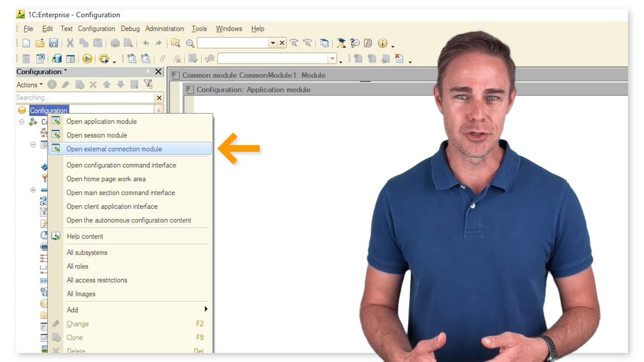Open the Syntax Assistant graduate icon

pyautogui.click(x=341, y=43)
